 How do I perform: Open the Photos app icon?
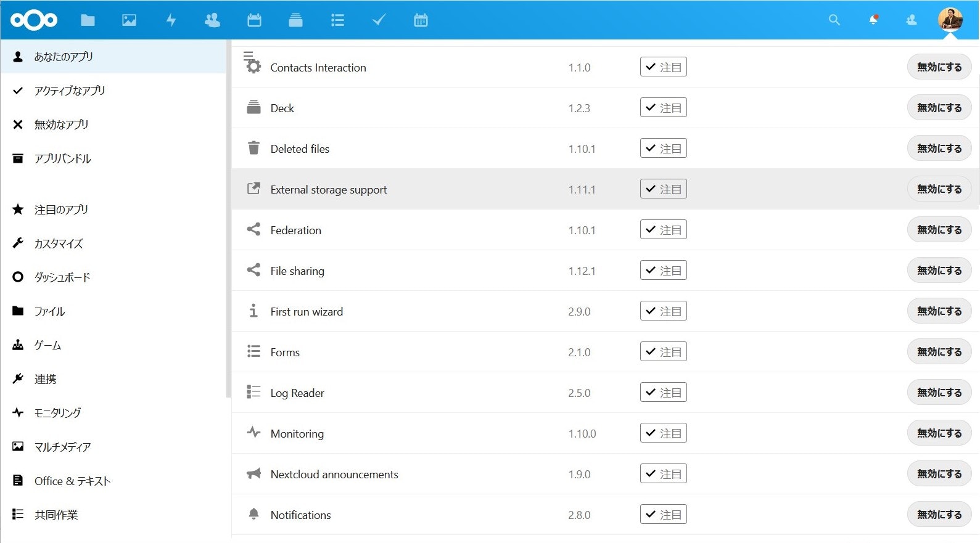click(x=129, y=20)
